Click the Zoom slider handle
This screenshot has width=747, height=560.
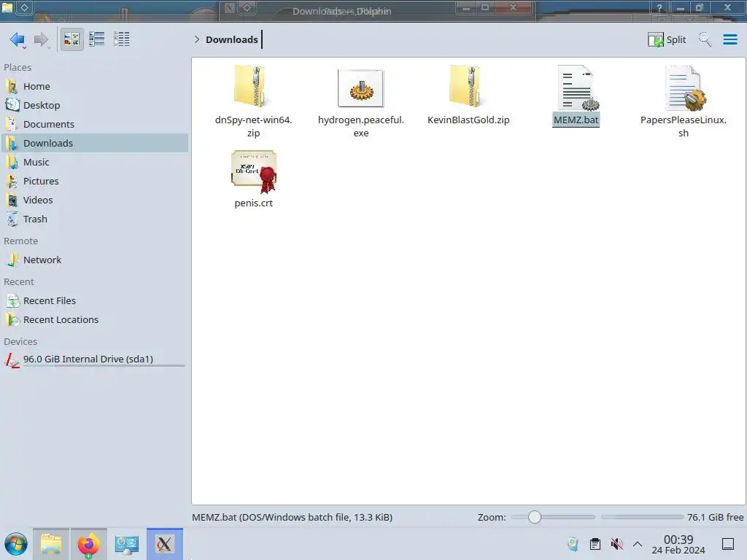(535, 517)
